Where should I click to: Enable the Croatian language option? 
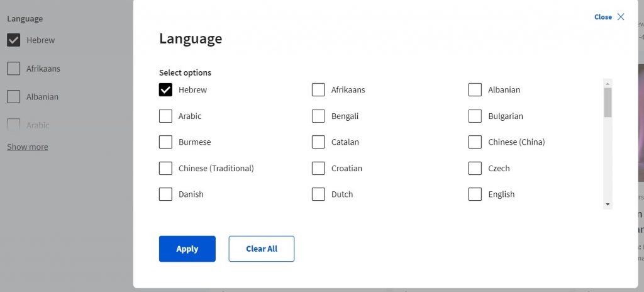[x=318, y=168]
